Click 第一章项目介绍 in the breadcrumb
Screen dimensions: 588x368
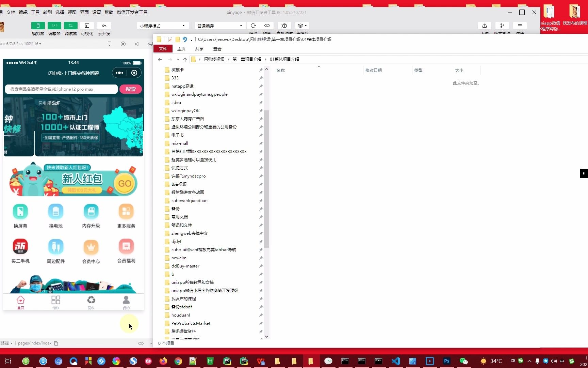pos(247,59)
